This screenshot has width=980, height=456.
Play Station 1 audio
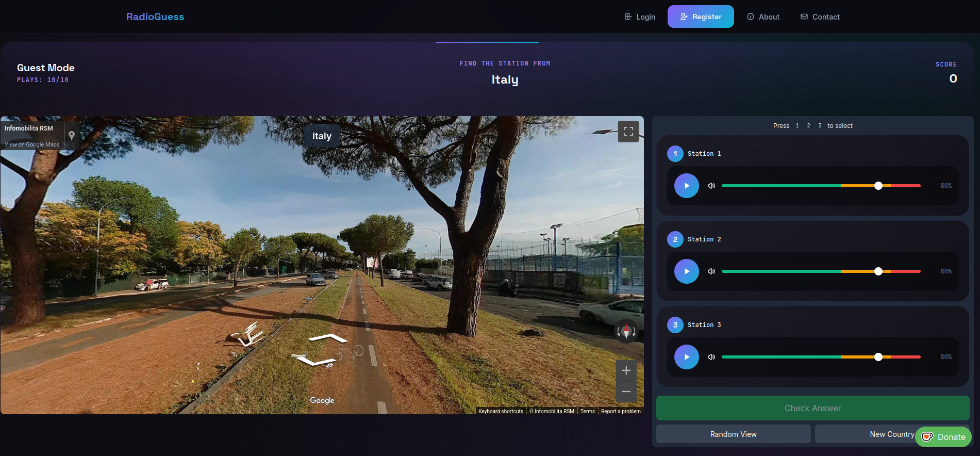tap(686, 186)
